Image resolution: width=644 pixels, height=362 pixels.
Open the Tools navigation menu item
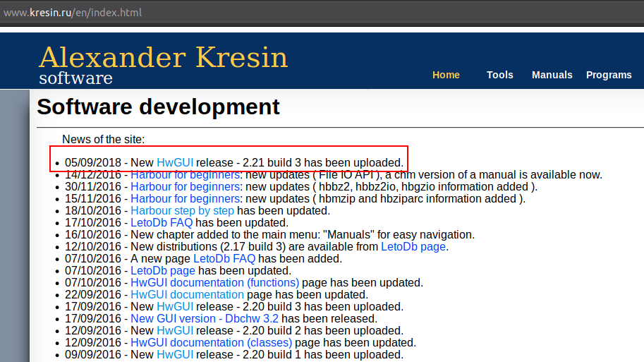(x=500, y=75)
